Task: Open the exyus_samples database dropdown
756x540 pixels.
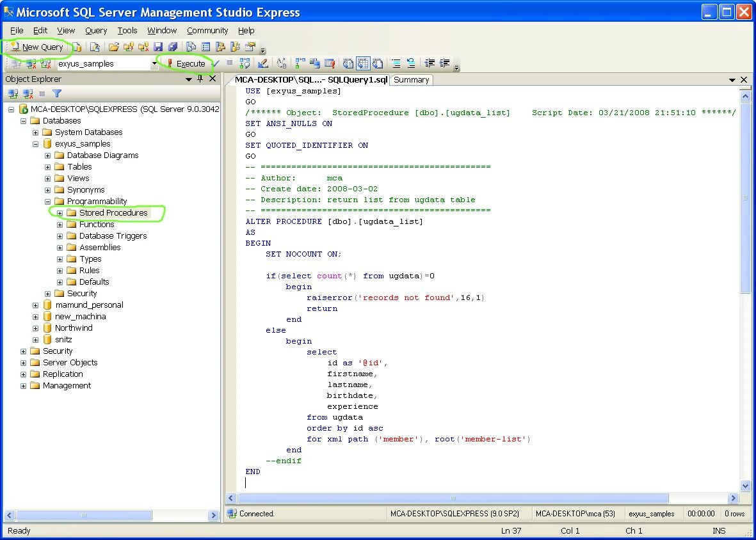Action: (154, 63)
